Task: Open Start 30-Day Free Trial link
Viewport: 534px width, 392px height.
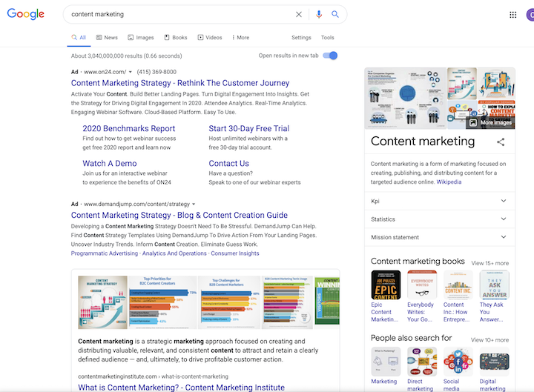Action: pyautogui.click(x=249, y=128)
